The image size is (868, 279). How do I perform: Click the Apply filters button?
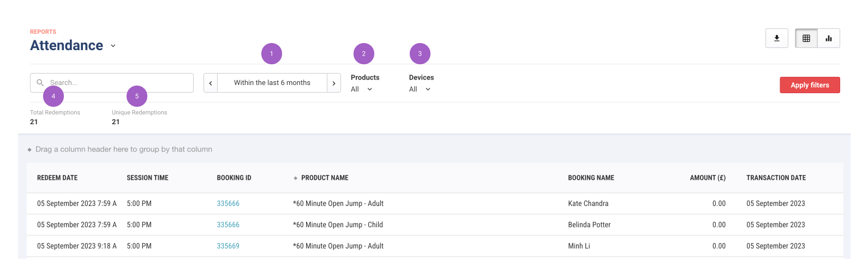[x=810, y=85]
